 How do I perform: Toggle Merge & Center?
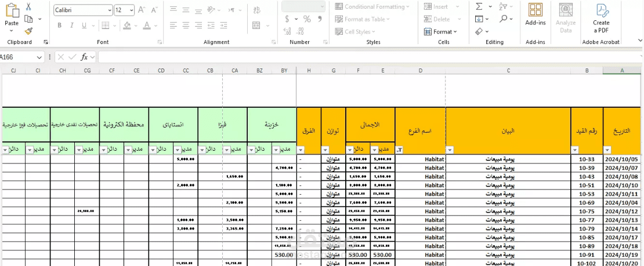pyautogui.click(x=257, y=25)
